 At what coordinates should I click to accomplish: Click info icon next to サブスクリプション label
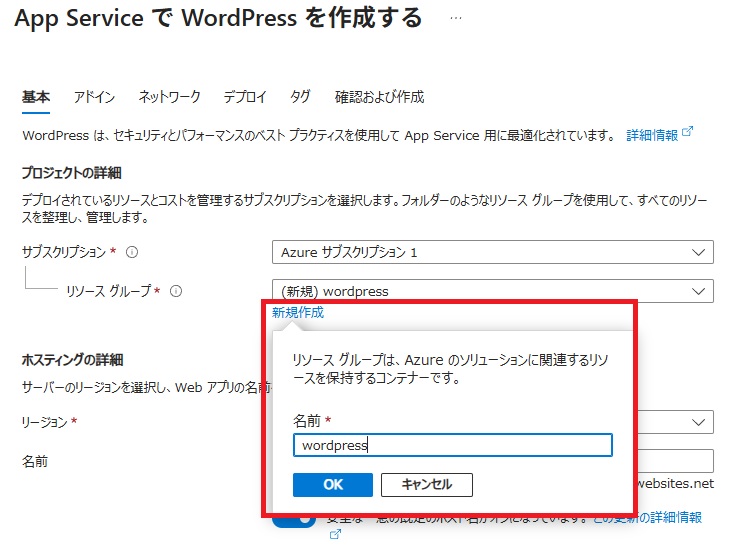132,252
